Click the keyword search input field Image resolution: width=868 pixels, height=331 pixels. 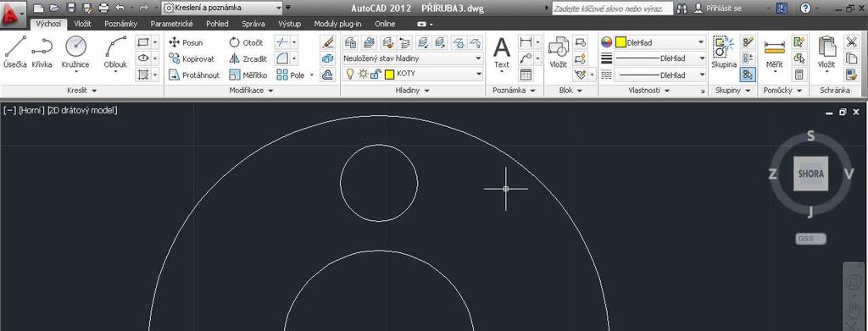612,8
